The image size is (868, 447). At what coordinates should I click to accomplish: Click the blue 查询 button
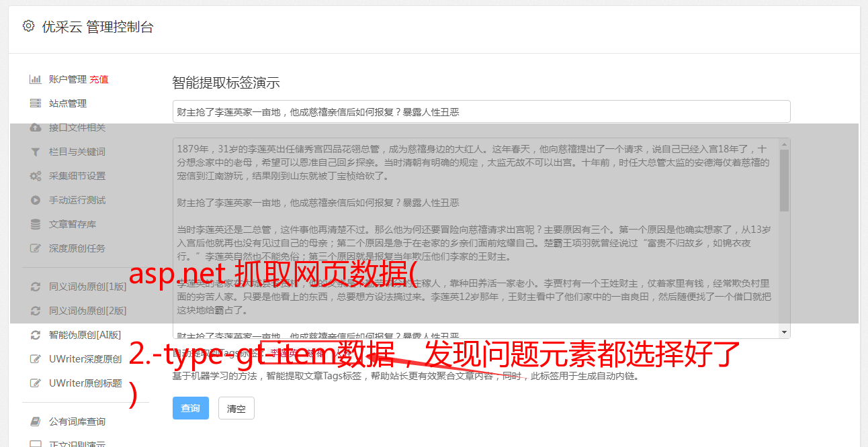tap(191, 408)
